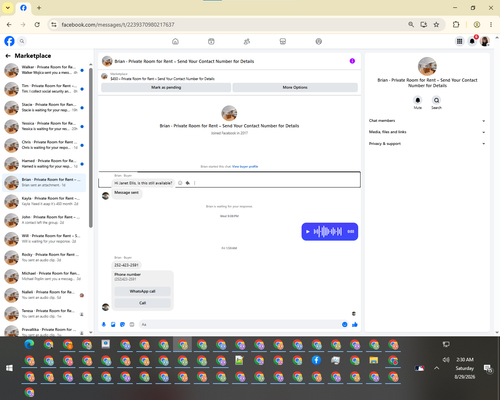Bookmark this page with the star icon

[x=436, y=25]
